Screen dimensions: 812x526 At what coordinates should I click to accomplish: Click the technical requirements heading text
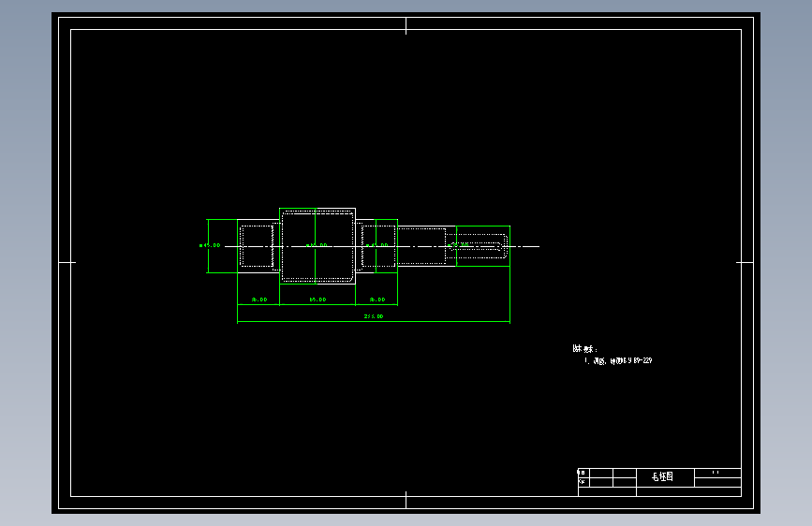585,349
